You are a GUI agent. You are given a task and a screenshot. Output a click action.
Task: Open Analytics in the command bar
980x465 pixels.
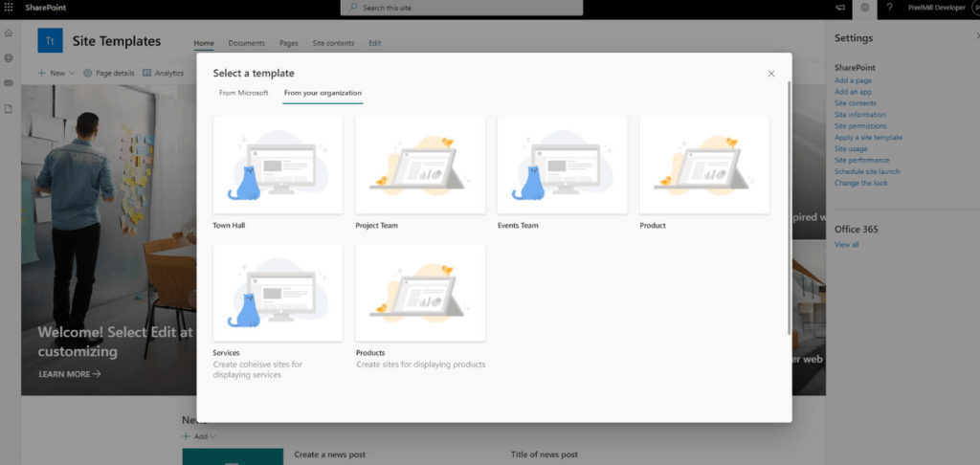click(x=163, y=73)
